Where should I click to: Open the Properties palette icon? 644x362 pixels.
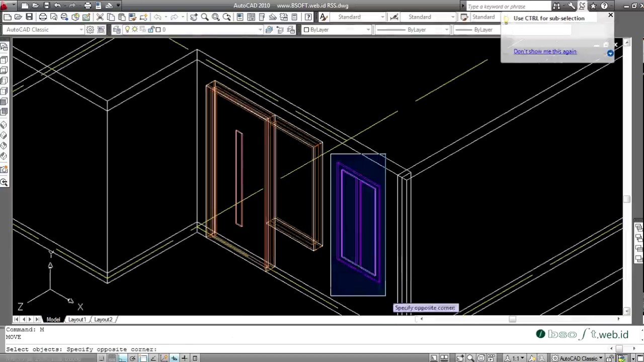click(x=240, y=17)
